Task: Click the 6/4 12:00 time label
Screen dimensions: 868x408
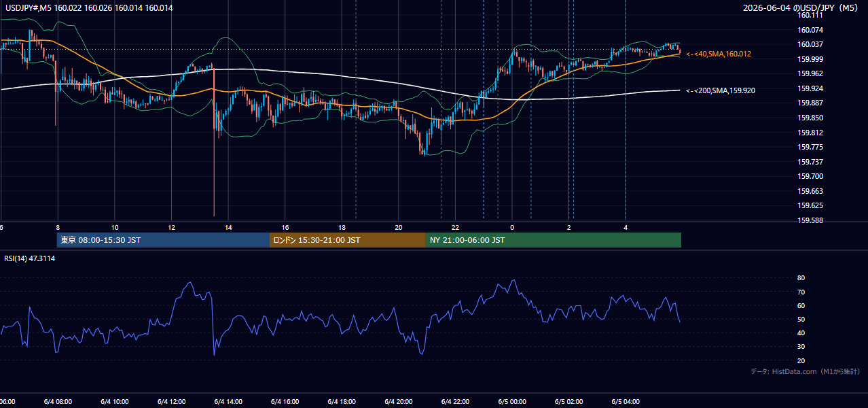Action: tap(171, 401)
